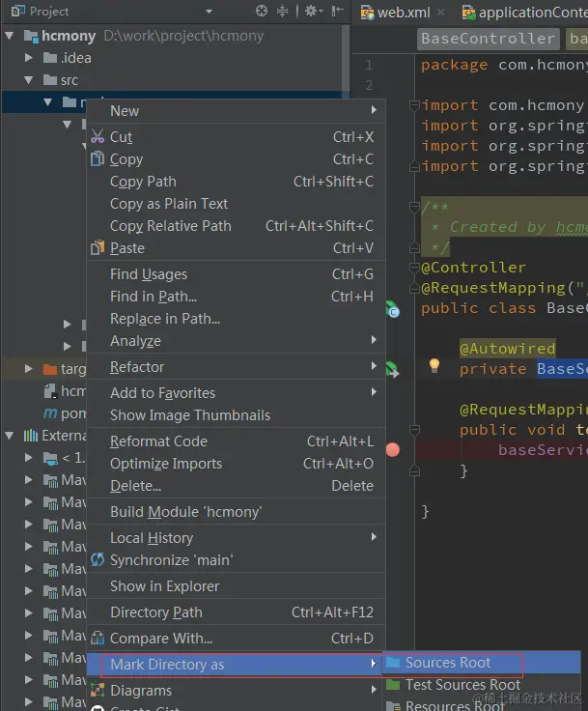The height and width of the screenshot is (711, 588).
Task: Choose Cut from context menu
Action: (x=237, y=136)
